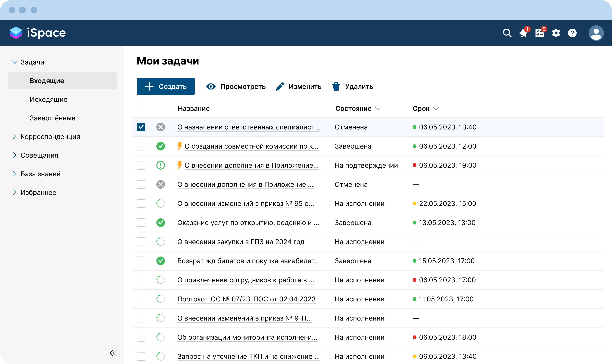Open the help question mark icon
The image size is (612, 364).
[572, 33]
